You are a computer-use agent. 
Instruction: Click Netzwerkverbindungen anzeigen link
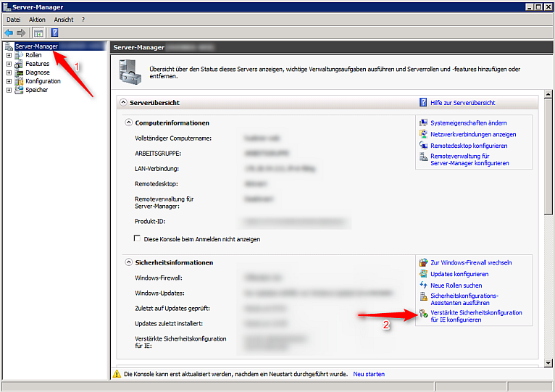pos(473,134)
